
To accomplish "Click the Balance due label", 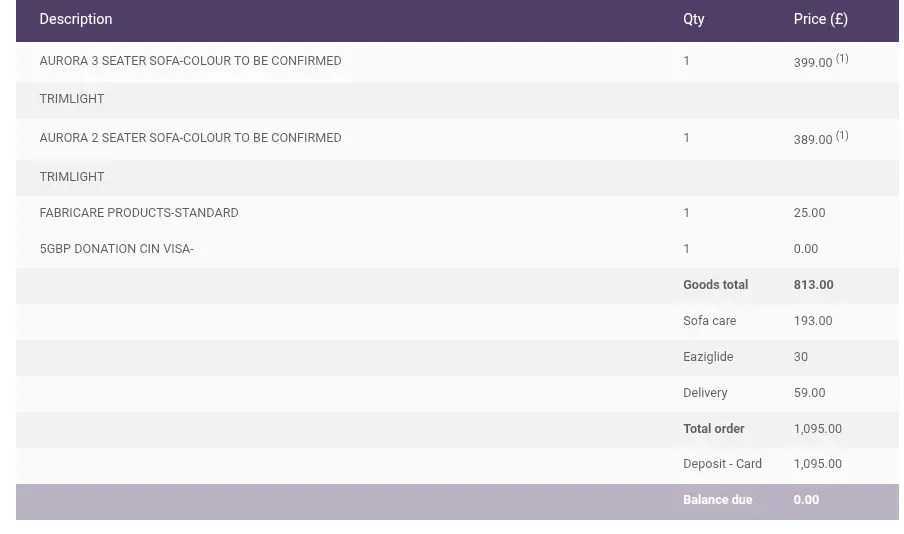I will click(x=717, y=500).
